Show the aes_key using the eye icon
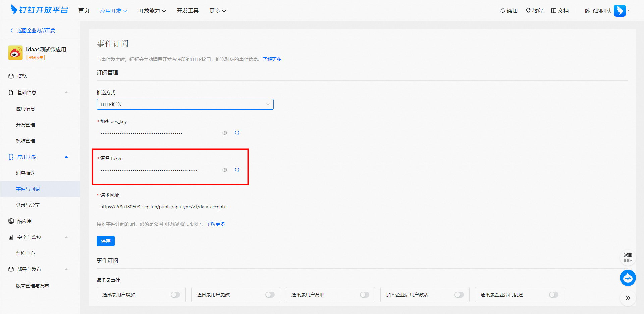This screenshot has width=644, height=314. (x=225, y=133)
